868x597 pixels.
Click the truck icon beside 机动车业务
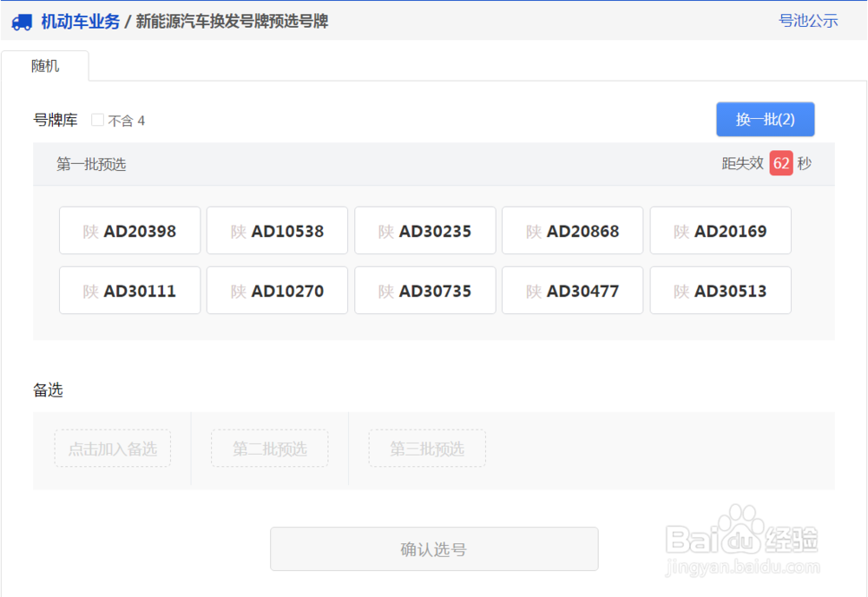coord(23,22)
